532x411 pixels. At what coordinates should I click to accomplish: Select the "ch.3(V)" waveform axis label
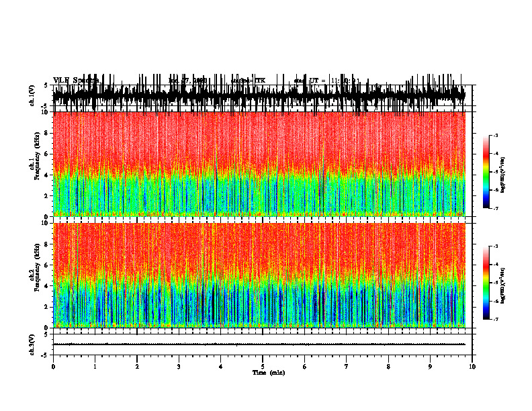pyautogui.click(x=32, y=345)
